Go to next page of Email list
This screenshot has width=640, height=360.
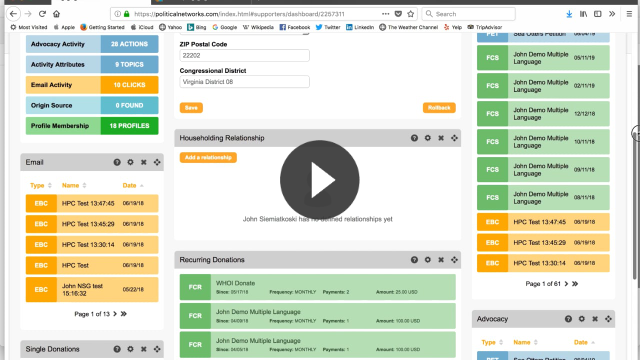[115, 314]
